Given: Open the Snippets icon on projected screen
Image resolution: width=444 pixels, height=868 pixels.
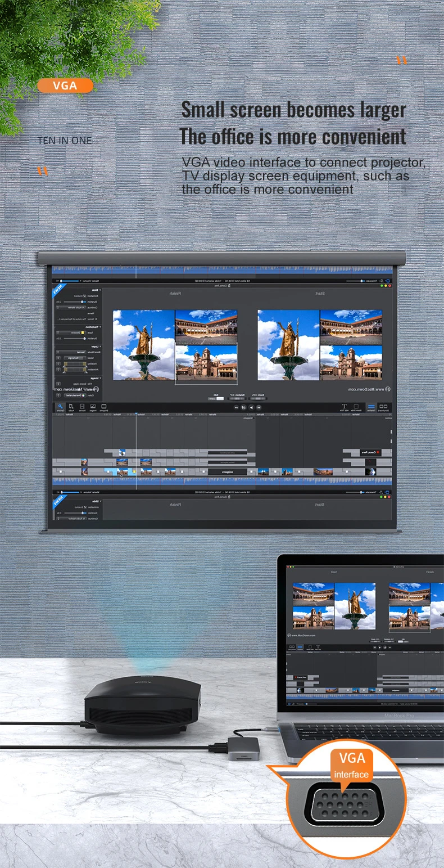Looking at the screenshot, I should tap(104, 407).
